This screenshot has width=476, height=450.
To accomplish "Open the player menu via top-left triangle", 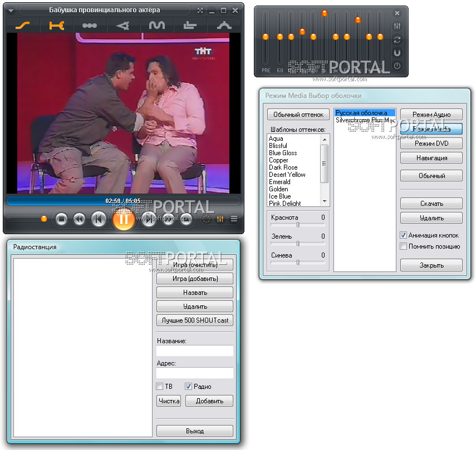I will pos(11,11).
